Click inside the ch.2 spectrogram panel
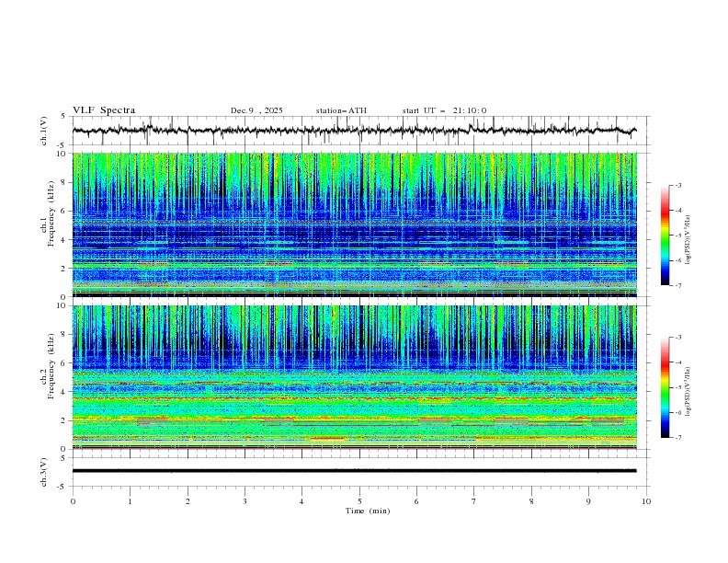 point(355,377)
